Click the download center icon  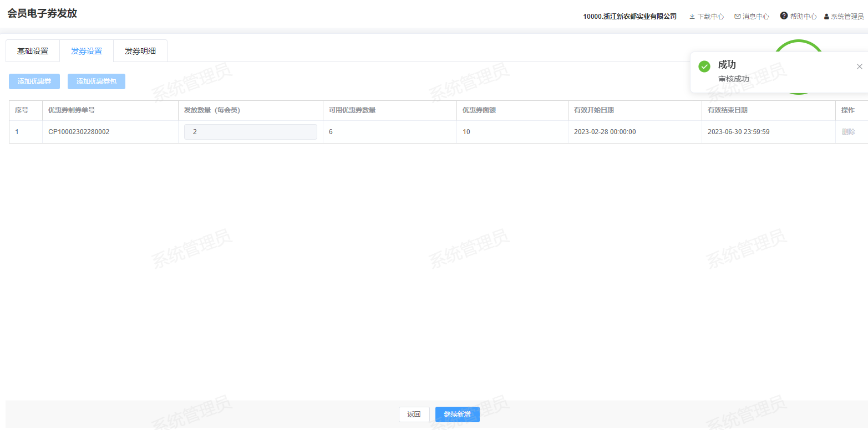pos(692,17)
